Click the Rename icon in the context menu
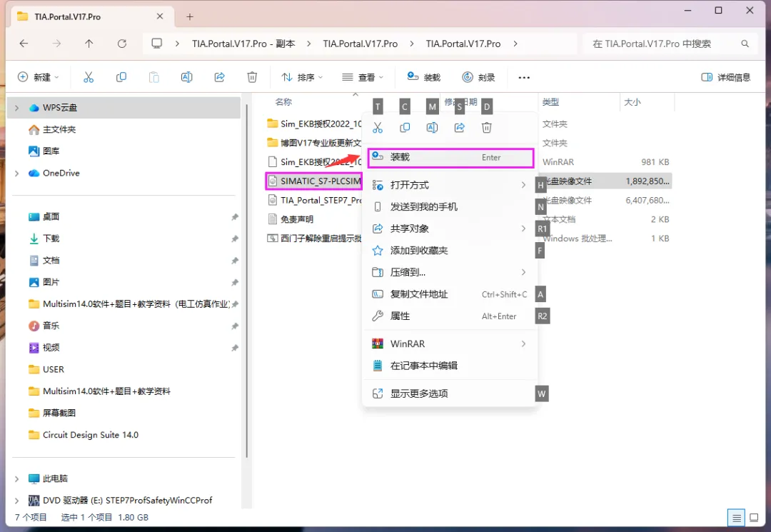 pyautogui.click(x=432, y=128)
